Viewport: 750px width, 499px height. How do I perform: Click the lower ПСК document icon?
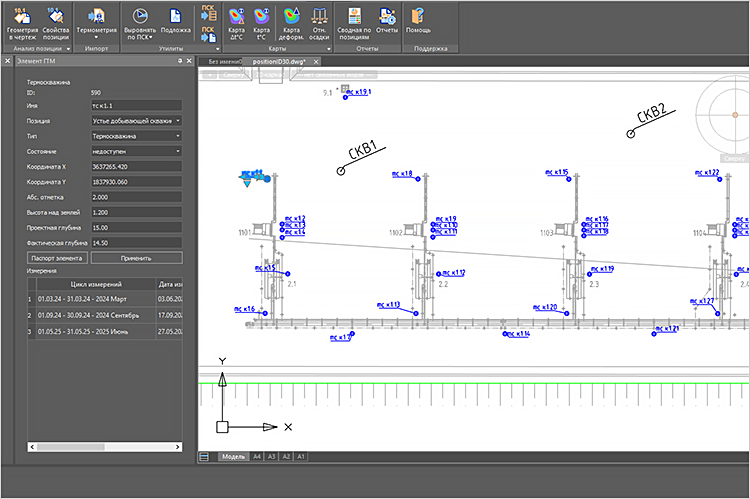tap(208, 34)
